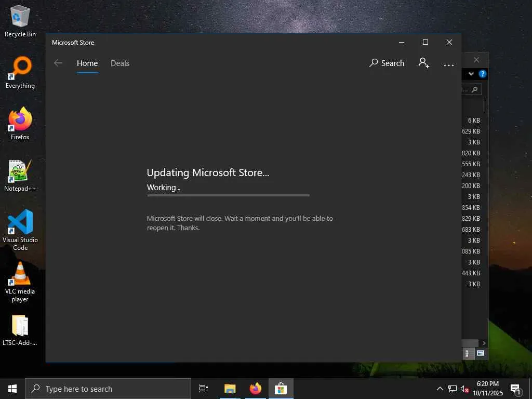Select the 555 KB file size entry
The height and width of the screenshot is (399, 532).
point(471,164)
